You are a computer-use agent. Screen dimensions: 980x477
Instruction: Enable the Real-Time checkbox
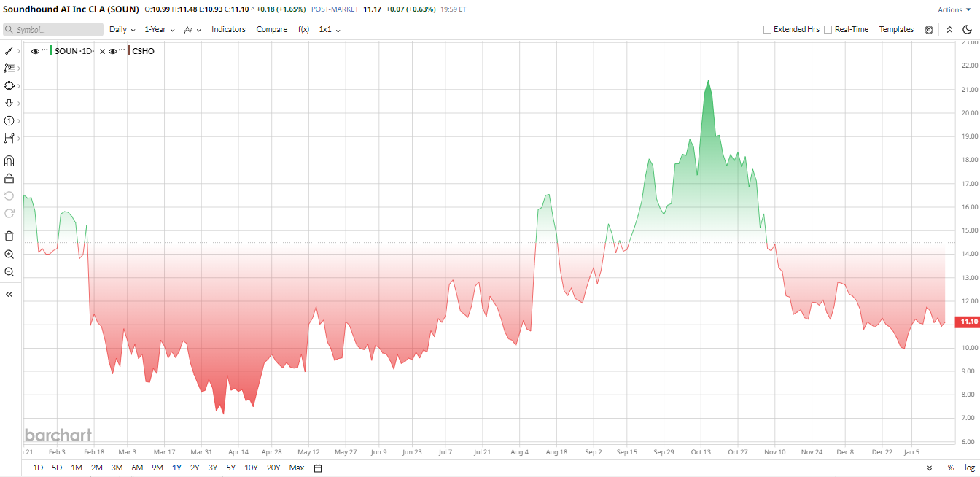(x=828, y=30)
